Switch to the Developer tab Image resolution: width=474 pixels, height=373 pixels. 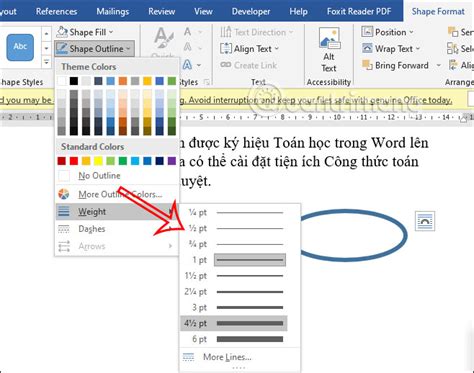[x=251, y=12]
